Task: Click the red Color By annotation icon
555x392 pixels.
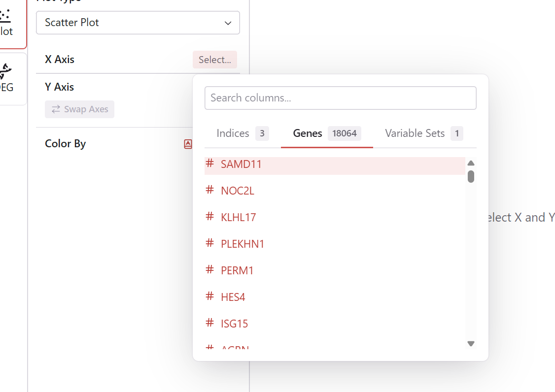Action: (x=188, y=144)
